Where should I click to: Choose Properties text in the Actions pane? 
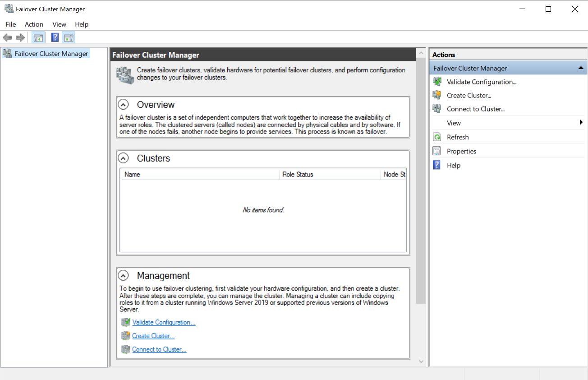(461, 151)
